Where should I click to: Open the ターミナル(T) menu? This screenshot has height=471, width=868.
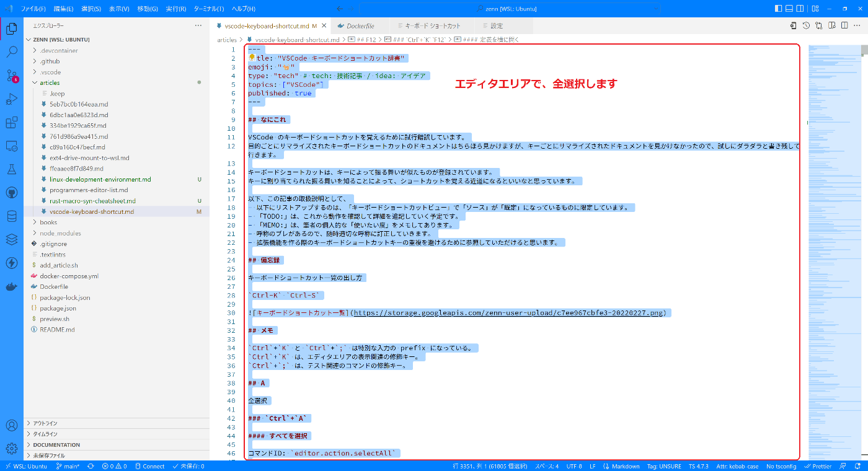209,9
